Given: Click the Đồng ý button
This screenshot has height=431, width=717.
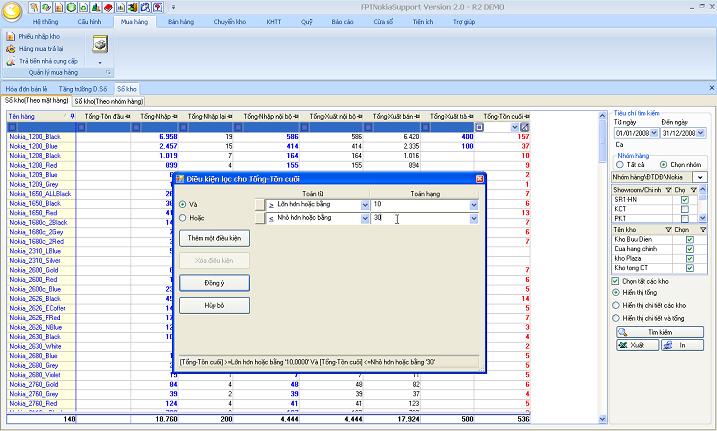Looking at the screenshot, I should pyautogui.click(x=214, y=283).
